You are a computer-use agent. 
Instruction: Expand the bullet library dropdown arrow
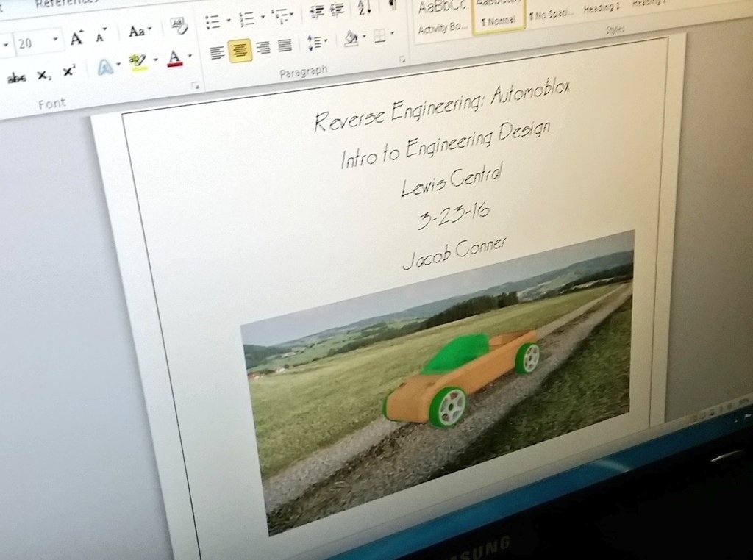(228, 21)
